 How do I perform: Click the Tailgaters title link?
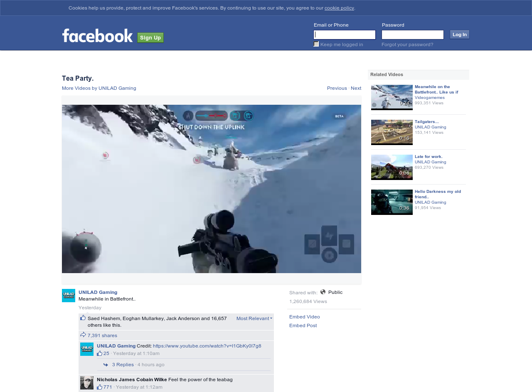[x=426, y=122]
